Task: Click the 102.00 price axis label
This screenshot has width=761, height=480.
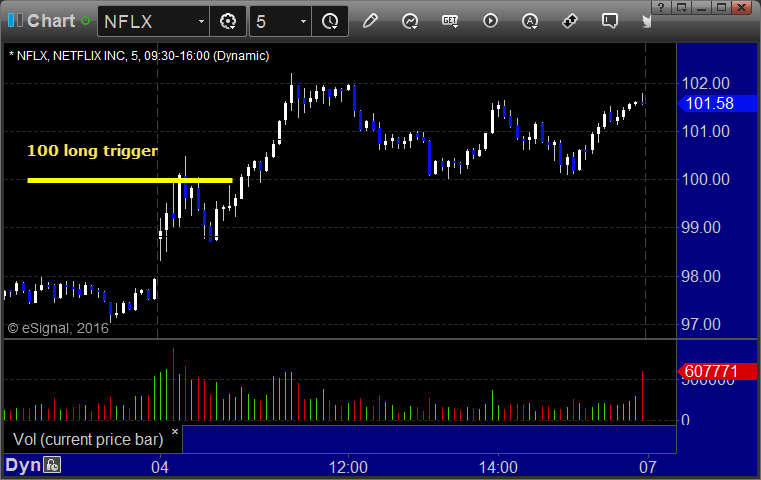Action: 706,83
